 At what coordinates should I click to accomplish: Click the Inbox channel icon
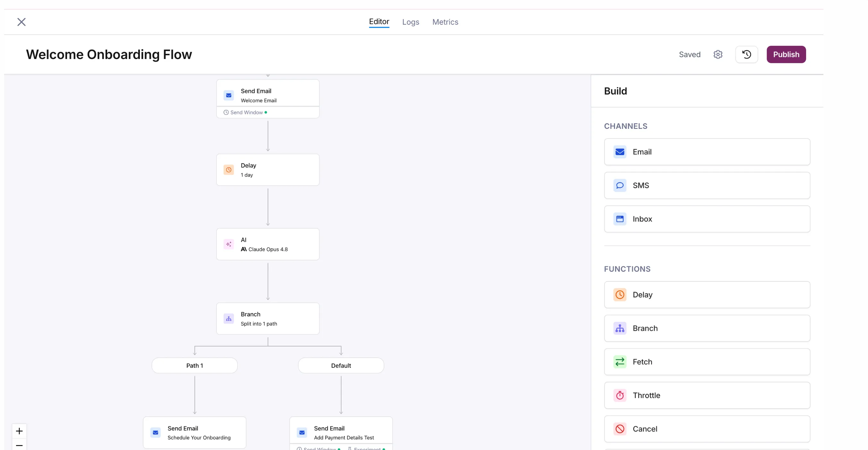pyautogui.click(x=619, y=219)
